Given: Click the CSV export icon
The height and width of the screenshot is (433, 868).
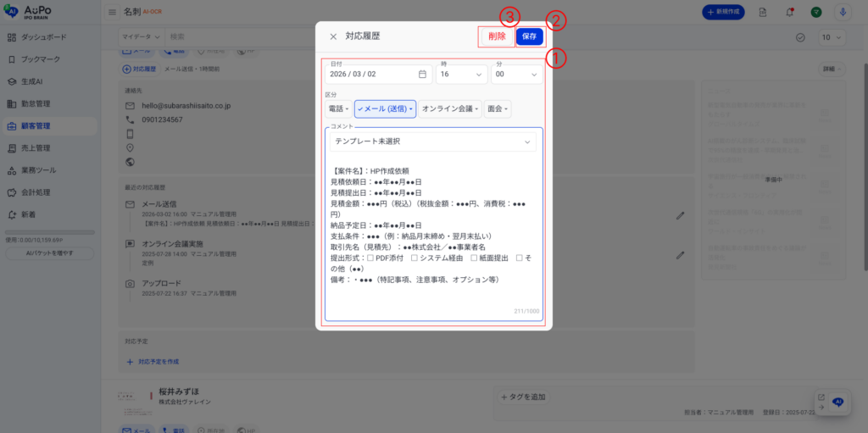Looking at the screenshot, I should coord(764,13).
